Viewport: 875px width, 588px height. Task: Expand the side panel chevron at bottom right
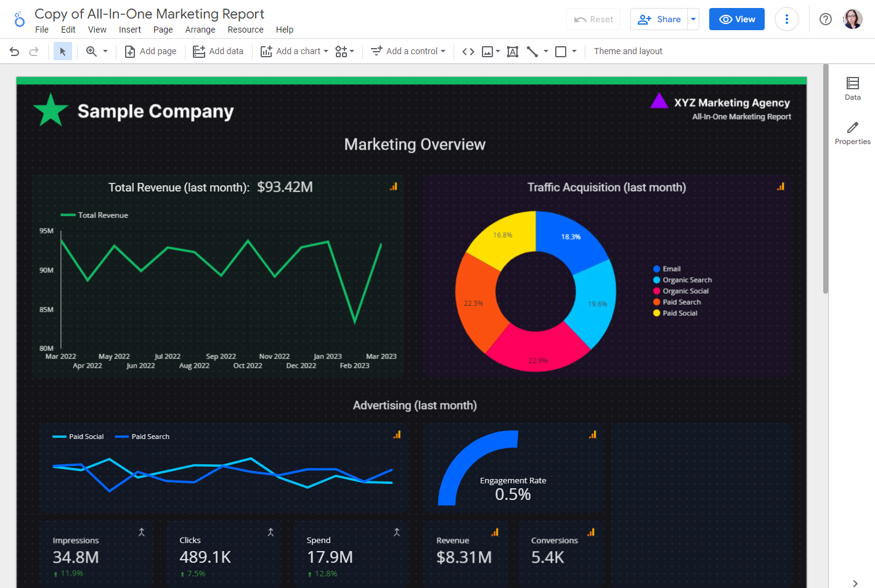[855, 583]
